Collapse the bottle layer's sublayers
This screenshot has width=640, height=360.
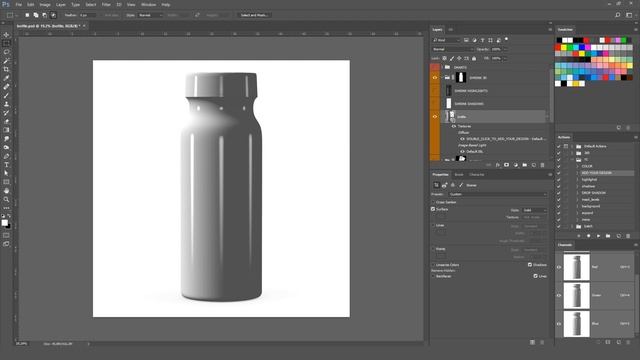[x=547, y=117]
